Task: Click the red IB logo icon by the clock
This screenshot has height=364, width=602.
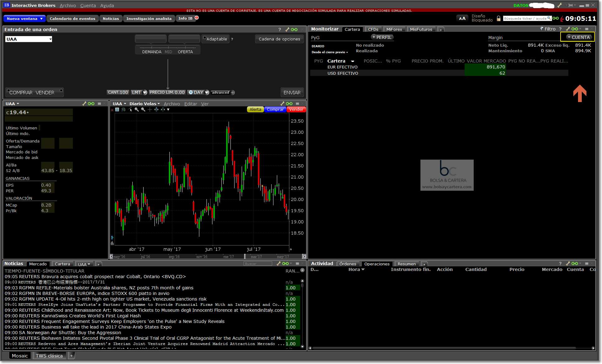Action: [562, 19]
